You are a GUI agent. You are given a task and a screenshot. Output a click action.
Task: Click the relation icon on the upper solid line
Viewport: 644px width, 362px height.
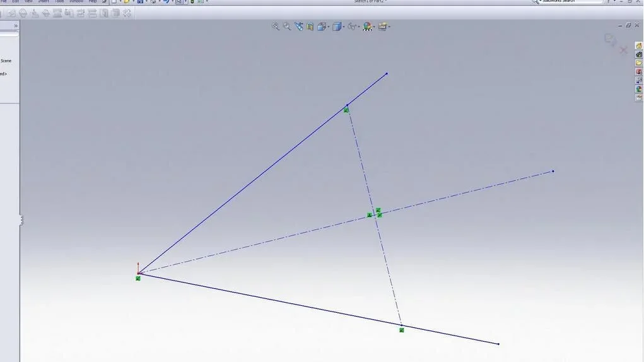click(346, 110)
